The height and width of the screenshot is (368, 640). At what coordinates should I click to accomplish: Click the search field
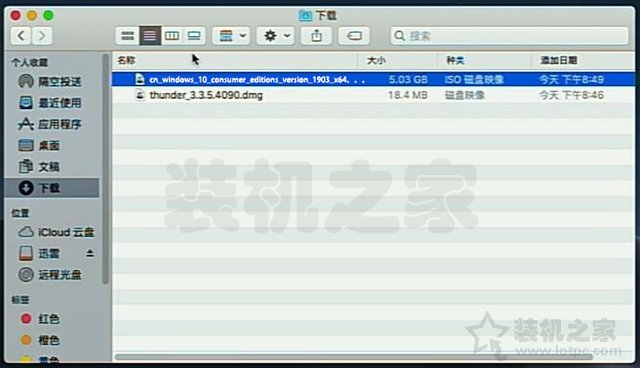(509, 36)
